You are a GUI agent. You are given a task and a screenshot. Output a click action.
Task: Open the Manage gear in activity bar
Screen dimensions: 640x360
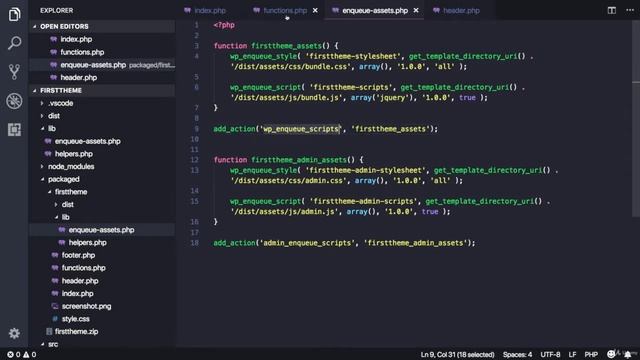pyautogui.click(x=14, y=333)
